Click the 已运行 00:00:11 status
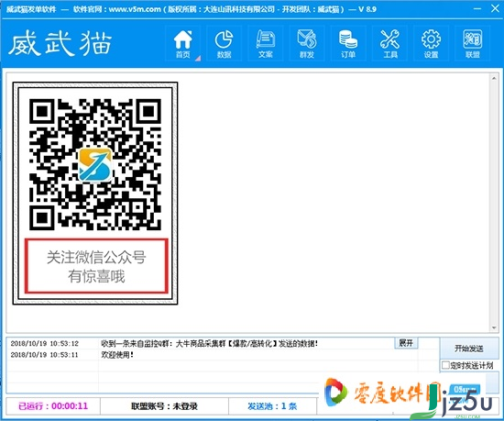 [53, 406]
